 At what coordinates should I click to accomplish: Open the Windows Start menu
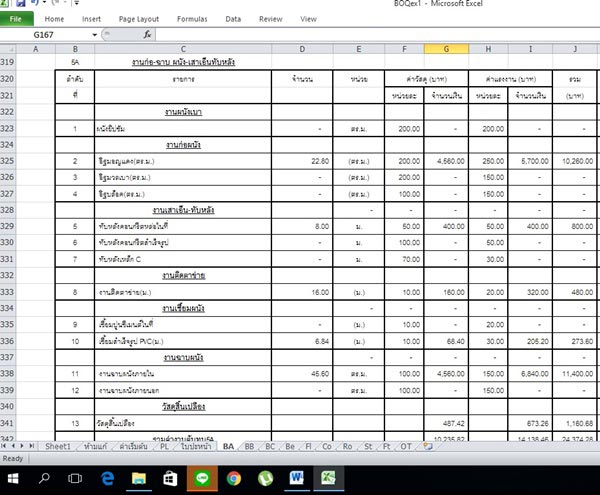13,479
